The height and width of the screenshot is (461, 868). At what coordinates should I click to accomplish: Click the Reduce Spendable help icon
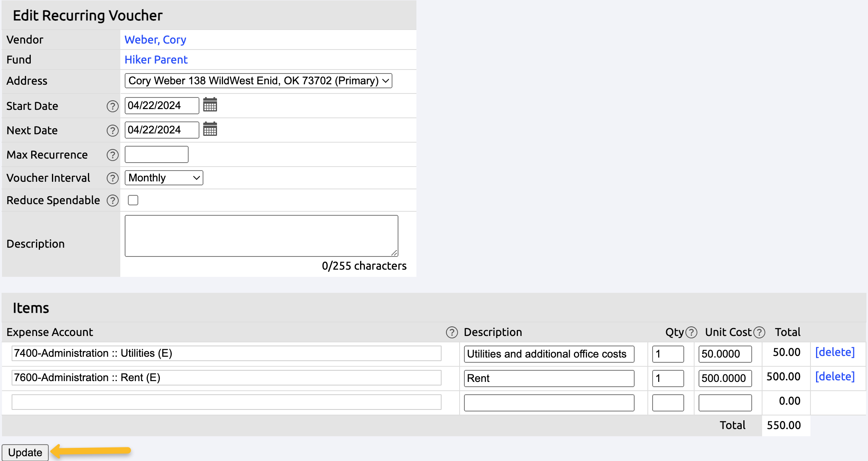112,201
